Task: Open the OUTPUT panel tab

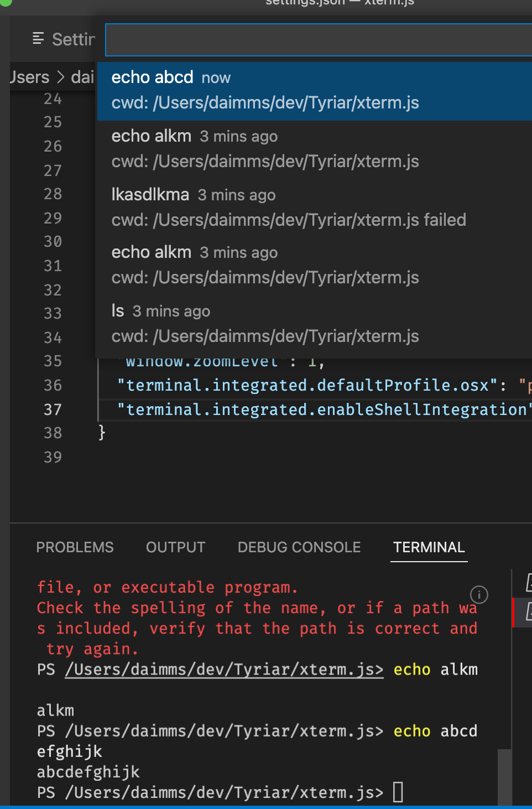Action: click(x=175, y=547)
